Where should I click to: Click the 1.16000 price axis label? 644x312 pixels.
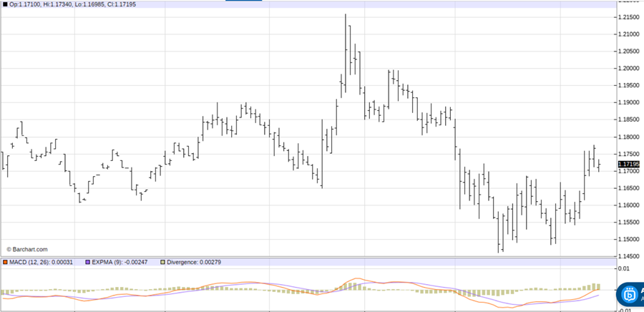tap(629, 205)
